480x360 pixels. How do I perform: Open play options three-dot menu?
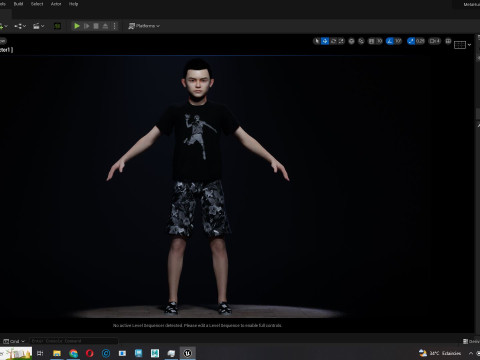(x=115, y=26)
